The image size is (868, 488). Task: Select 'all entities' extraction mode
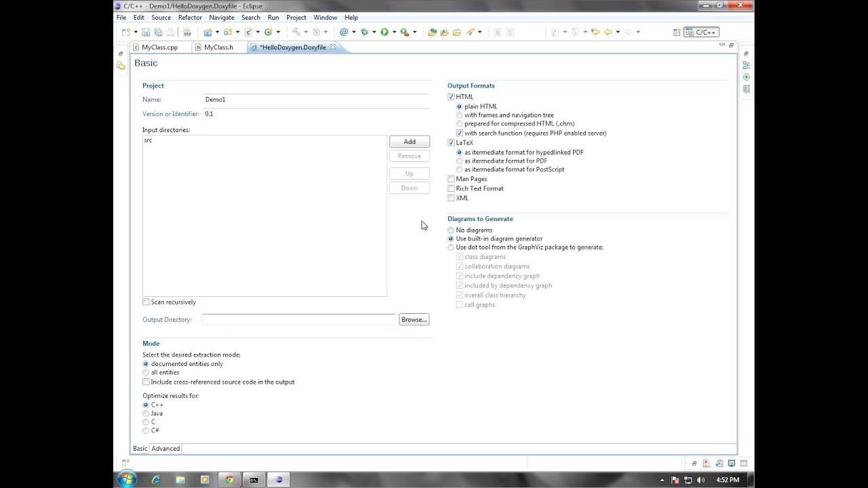pos(146,373)
